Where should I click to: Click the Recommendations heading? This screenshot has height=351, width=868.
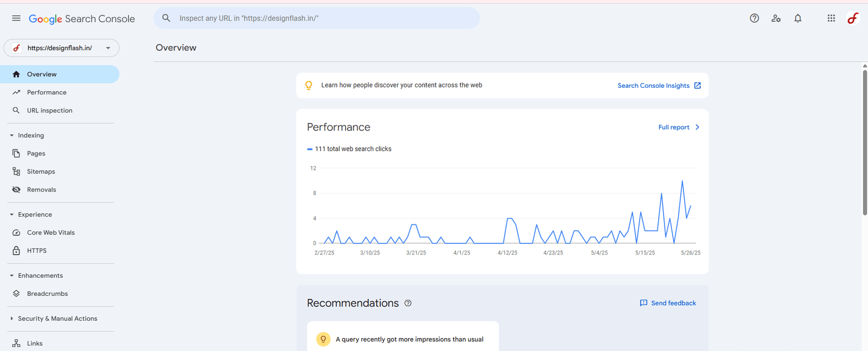point(353,303)
